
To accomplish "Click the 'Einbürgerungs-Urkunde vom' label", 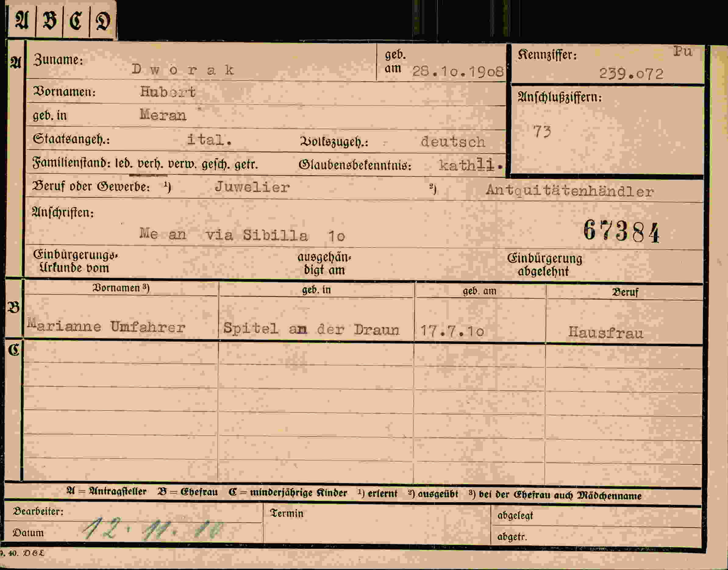I will pyautogui.click(x=75, y=261).
